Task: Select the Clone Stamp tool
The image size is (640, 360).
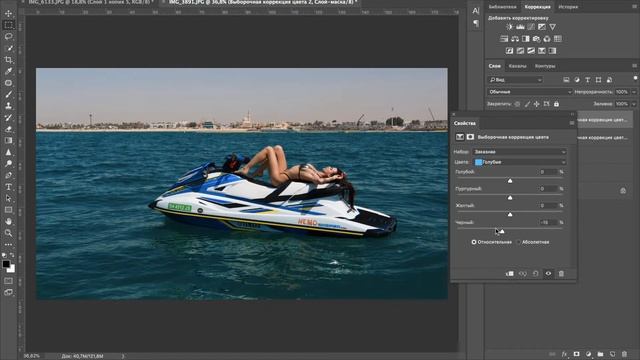Action: click(x=8, y=106)
